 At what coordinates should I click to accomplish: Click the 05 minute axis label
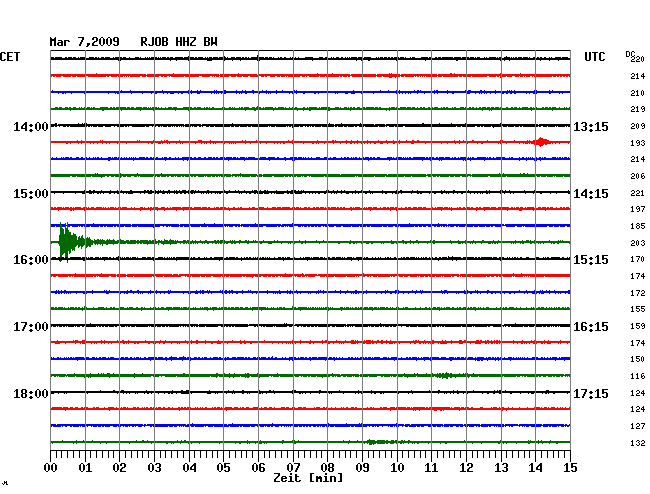223,468
